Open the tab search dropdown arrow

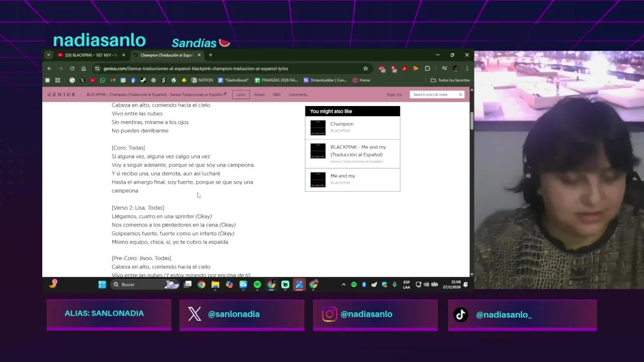48,55
